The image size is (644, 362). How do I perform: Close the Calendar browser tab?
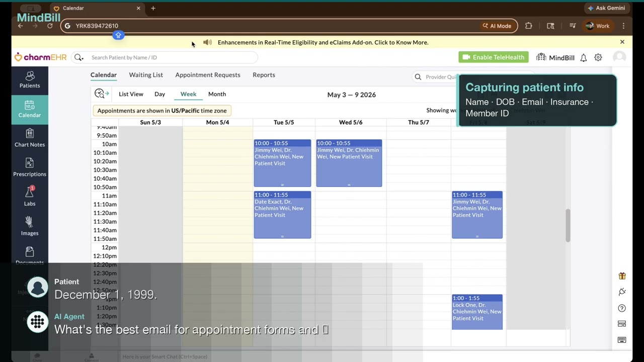click(138, 9)
